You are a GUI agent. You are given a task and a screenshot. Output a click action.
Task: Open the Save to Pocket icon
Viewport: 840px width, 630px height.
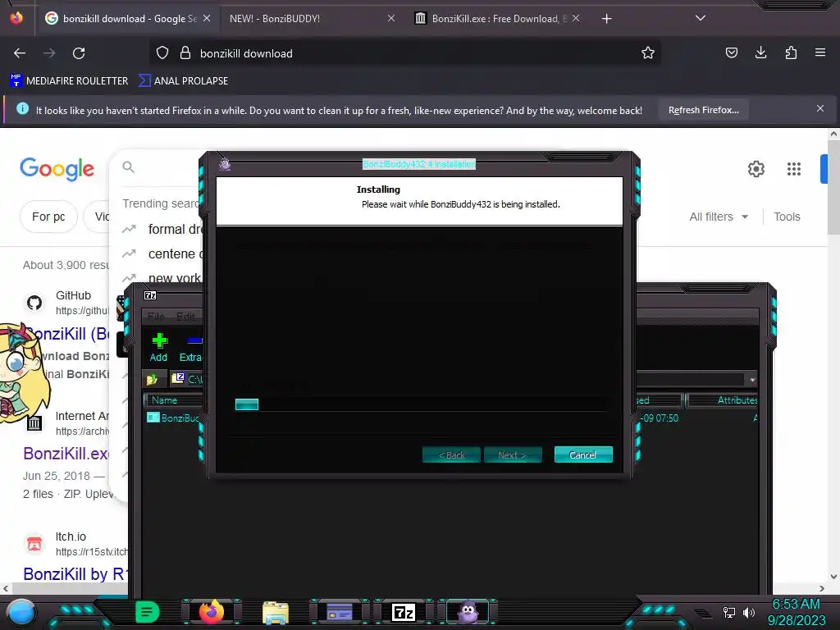[731, 52]
